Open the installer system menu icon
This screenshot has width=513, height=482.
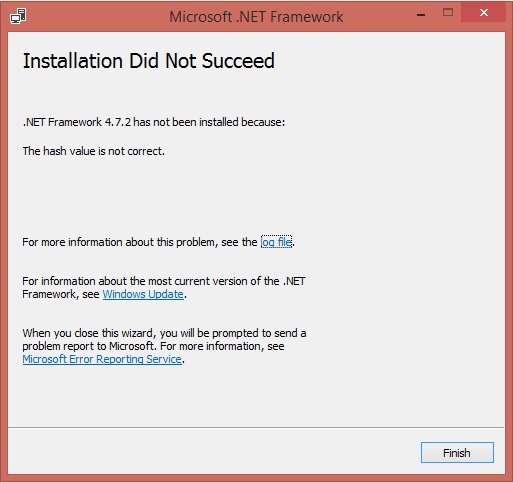click(x=18, y=16)
